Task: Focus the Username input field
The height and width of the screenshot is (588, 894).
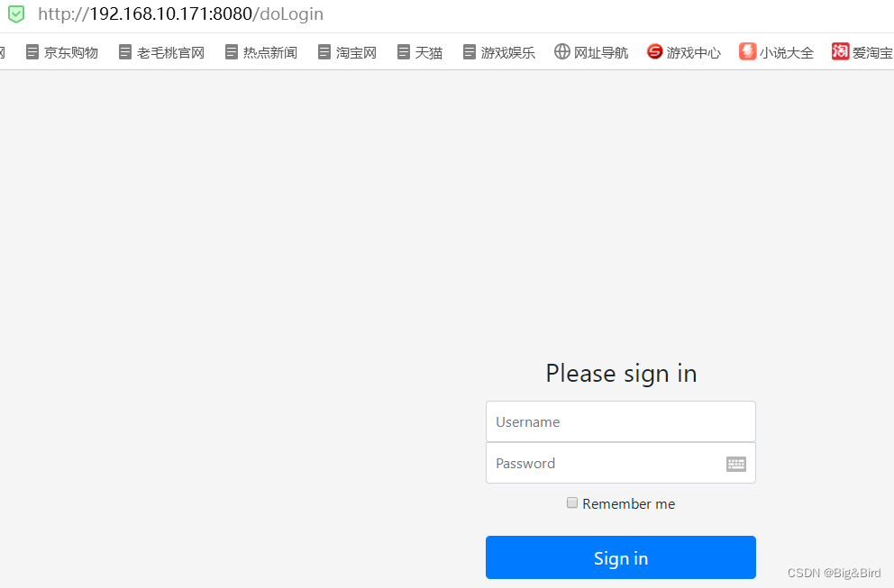Action: [x=621, y=421]
